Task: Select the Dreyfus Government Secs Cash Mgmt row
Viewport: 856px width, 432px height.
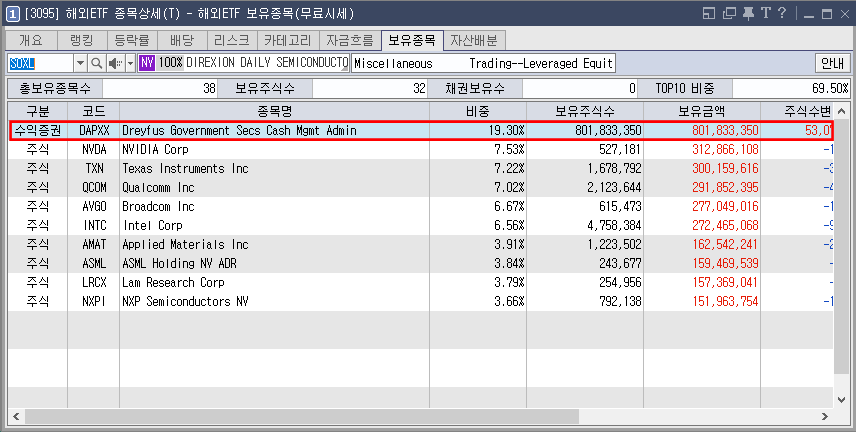Action: [x=420, y=131]
